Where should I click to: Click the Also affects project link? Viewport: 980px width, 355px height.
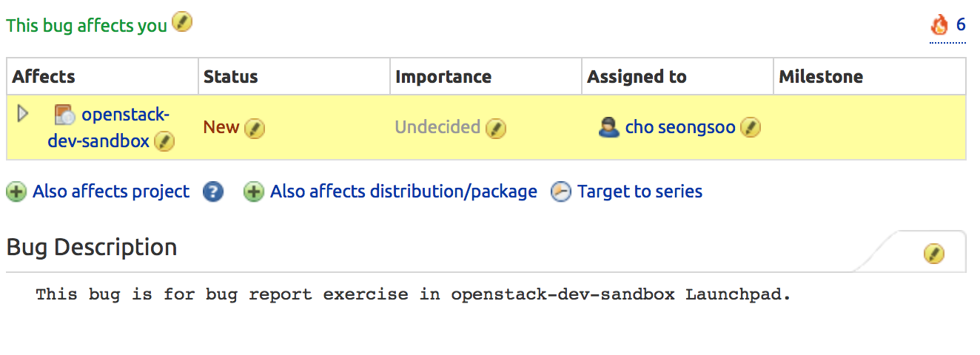point(111,192)
